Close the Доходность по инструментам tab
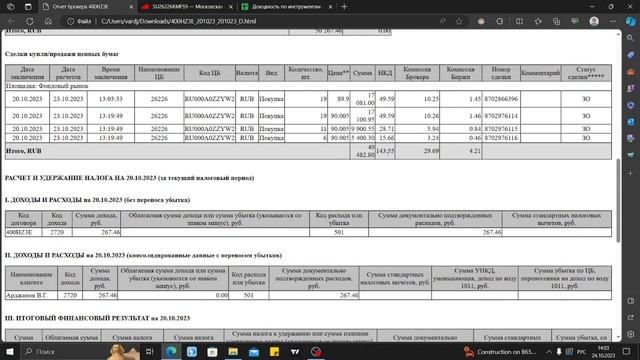Screen dimensions: 640x360 (330, 7)
